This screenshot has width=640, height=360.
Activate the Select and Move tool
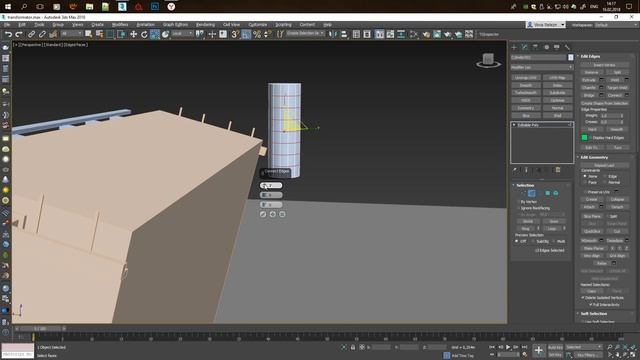[133, 35]
